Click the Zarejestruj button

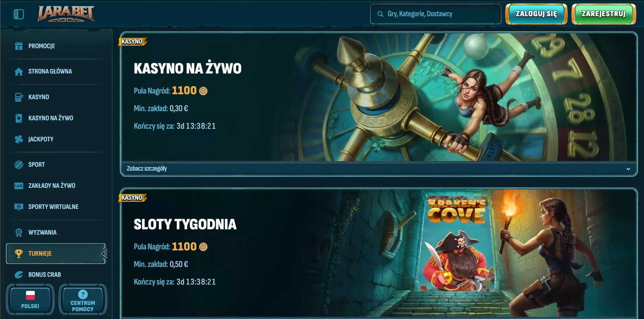pos(604,14)
